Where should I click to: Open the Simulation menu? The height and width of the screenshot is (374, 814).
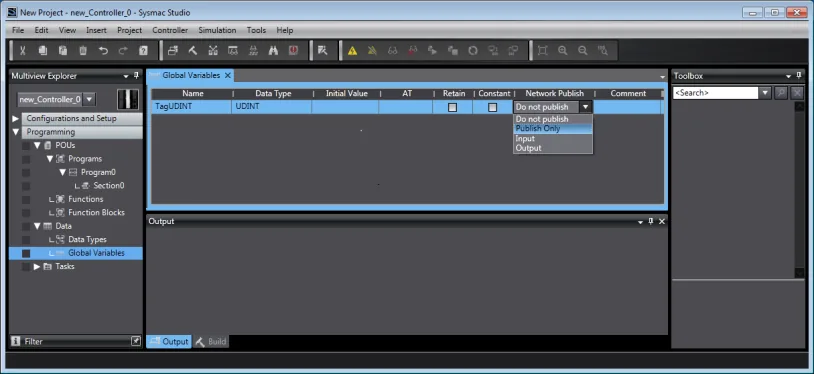217,30
